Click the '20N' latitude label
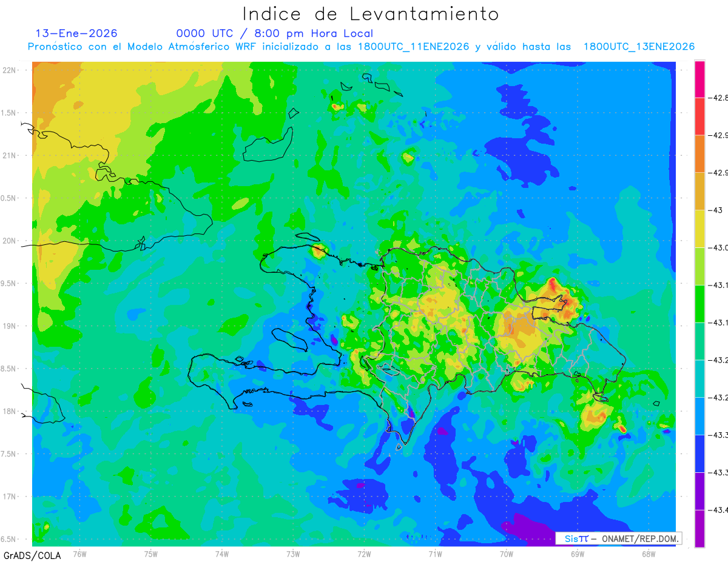Image resolution: width=728 pixels, height=562 pixels. pos(8,241)
